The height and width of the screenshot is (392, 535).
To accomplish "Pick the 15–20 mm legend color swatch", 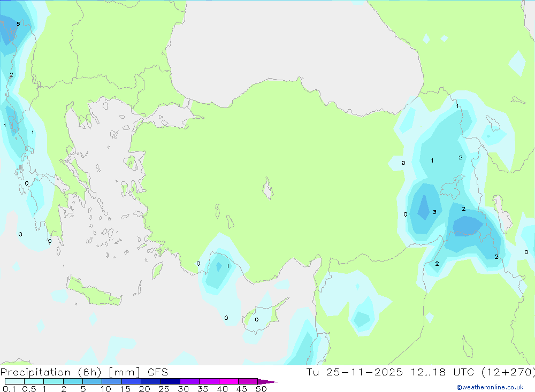I will [132, 381].
